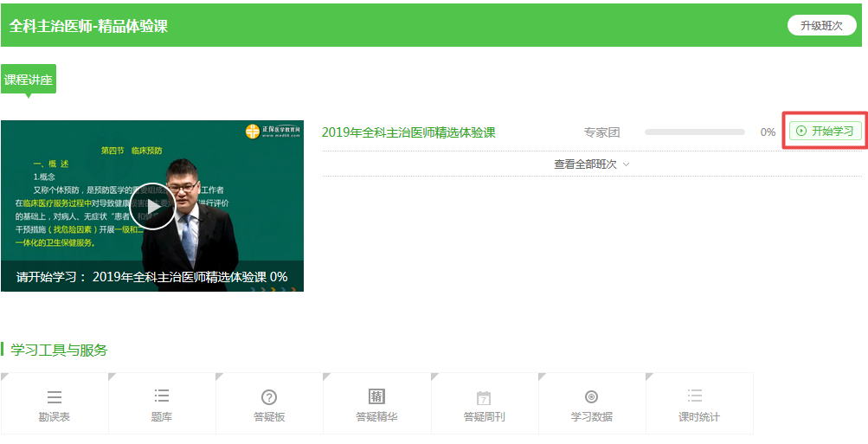Viewport: 868px width, 444px height.
Task: Click the 请开始学习 caption under video
Action: [152, 277]
